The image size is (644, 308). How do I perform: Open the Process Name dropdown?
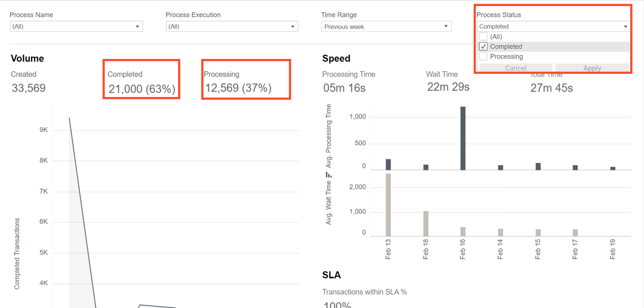(77, 26)
